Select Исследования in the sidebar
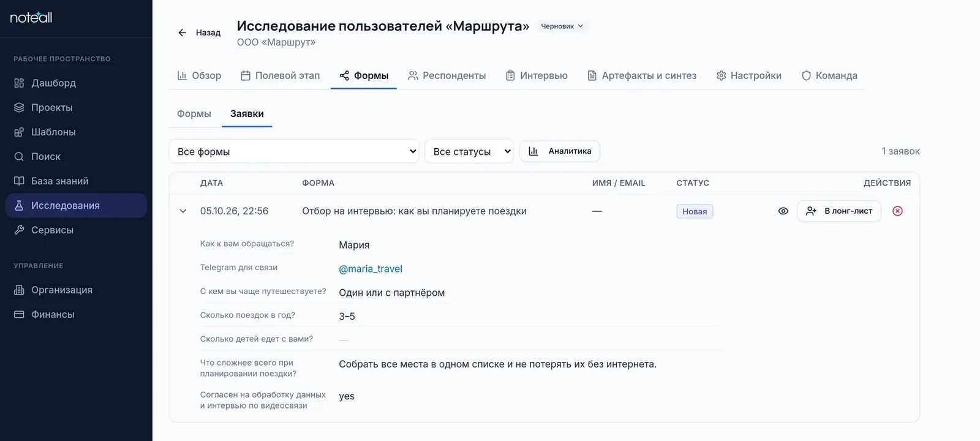Screen dimensions: 980x441 coord(76,205)
